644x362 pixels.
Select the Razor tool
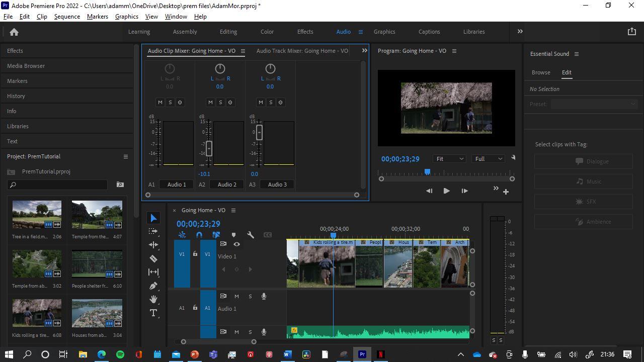pyautogui.click(x=153, y=258)
